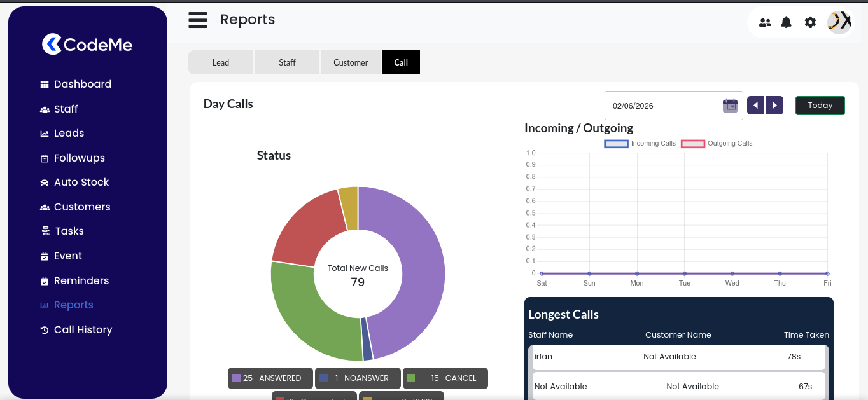Click the Auto Stock car icon
The image size is (868, 400).
45,183
